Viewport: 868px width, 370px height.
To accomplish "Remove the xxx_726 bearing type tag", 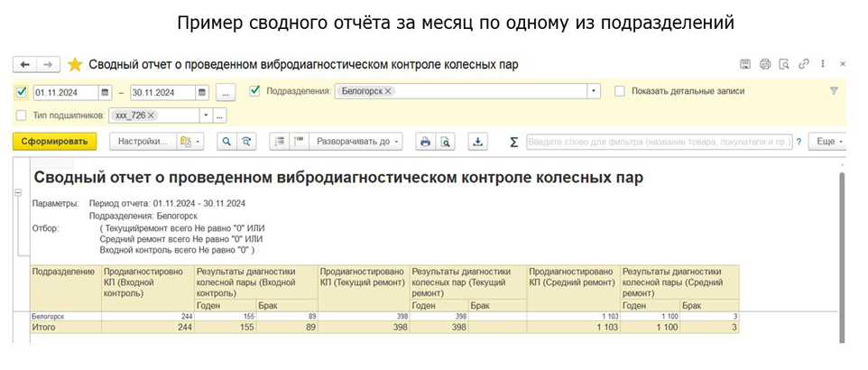I will (151, 116).
